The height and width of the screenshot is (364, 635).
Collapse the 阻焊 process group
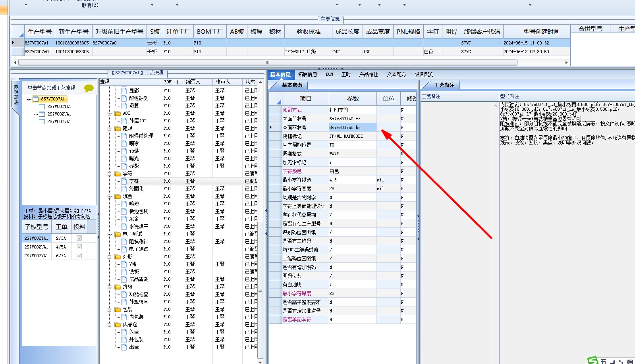point(110,129)
